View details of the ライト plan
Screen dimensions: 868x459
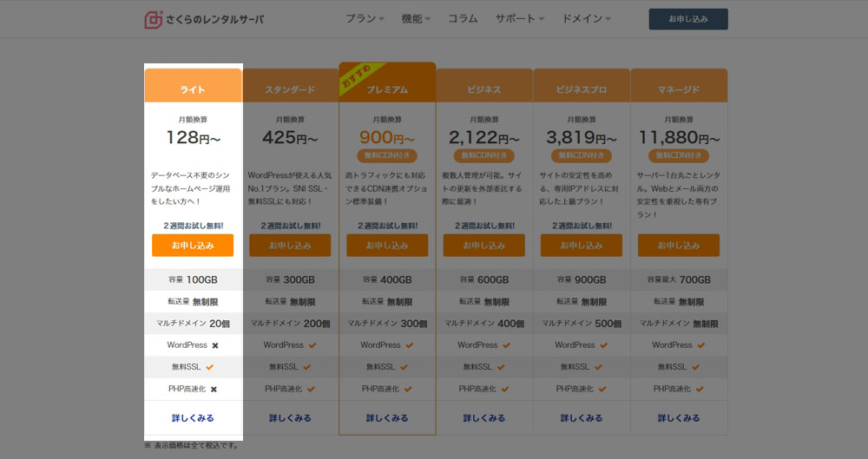(x=193, y=418)
